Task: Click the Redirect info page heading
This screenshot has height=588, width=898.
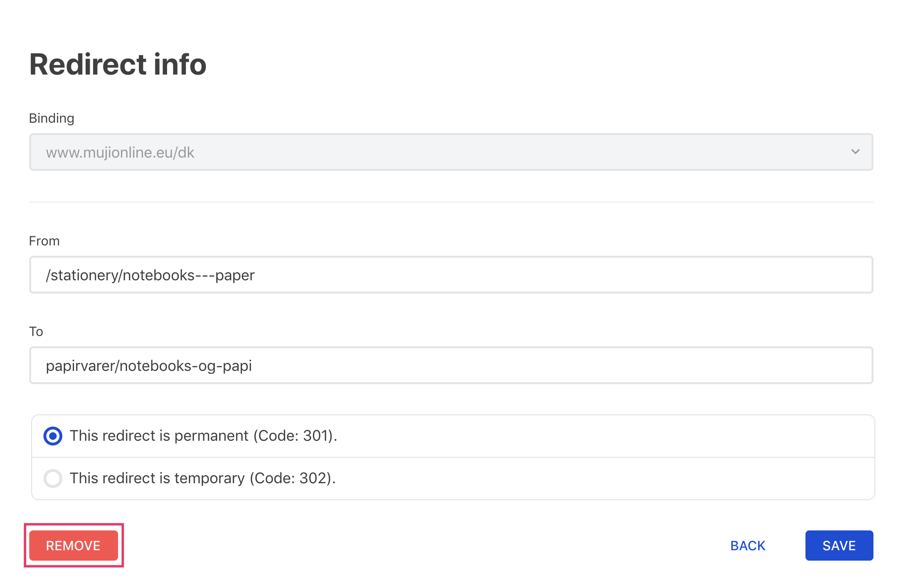Action: [x=118, y=65]
